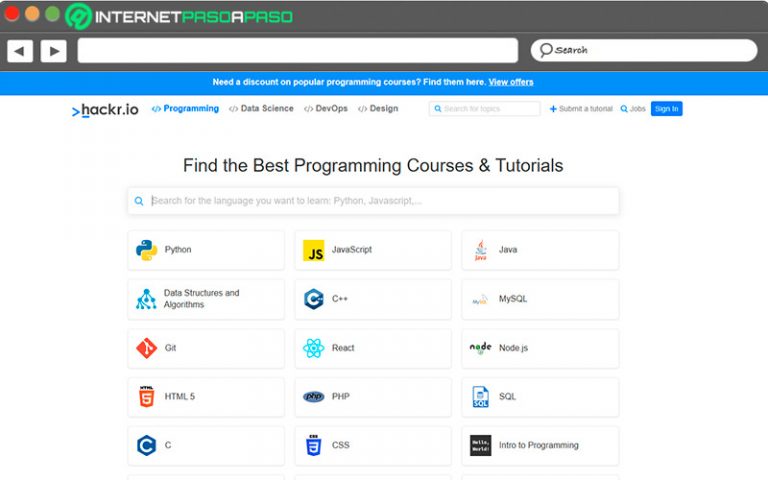Screen dimensions: 768x480
Task: Click the browser Search field at top right
Action: [x=644, y=50]
